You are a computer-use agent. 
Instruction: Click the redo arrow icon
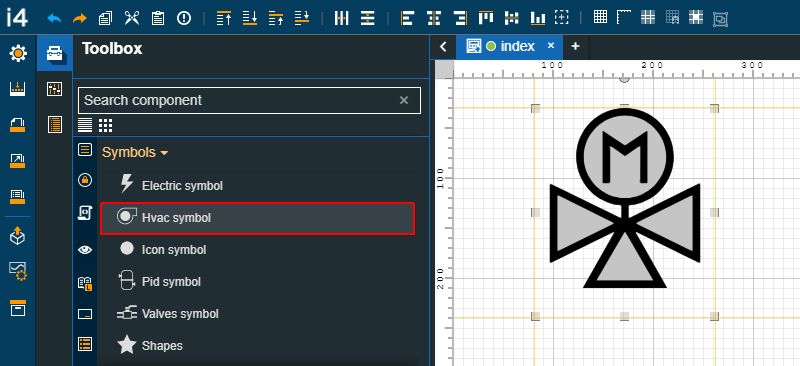(80, 18)
